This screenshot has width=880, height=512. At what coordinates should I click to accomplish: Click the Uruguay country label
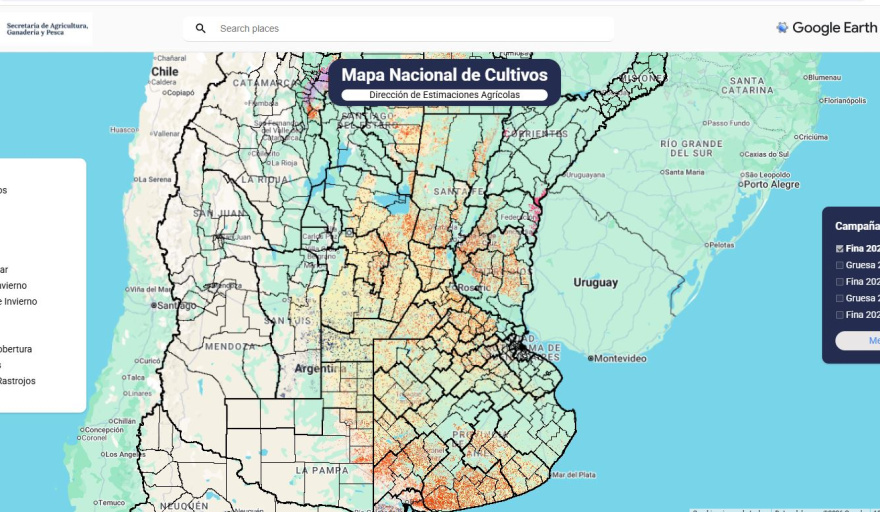595,283
